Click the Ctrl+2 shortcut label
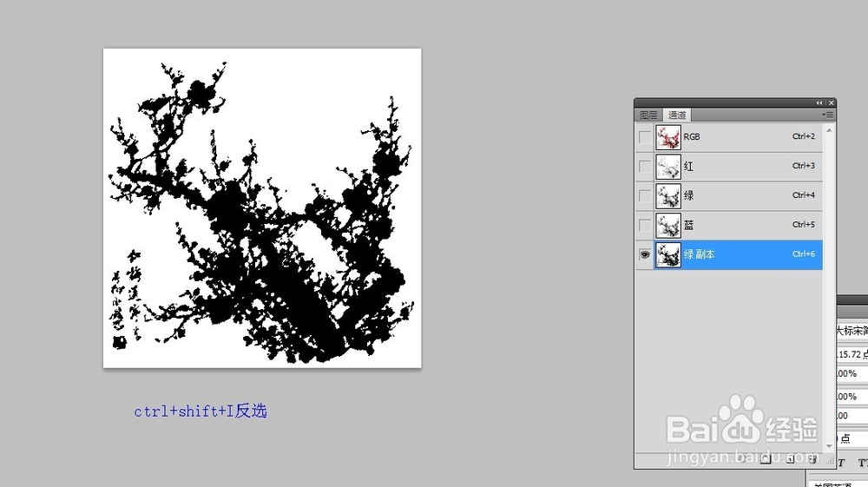868x487 pixels. tap(803, 136)
